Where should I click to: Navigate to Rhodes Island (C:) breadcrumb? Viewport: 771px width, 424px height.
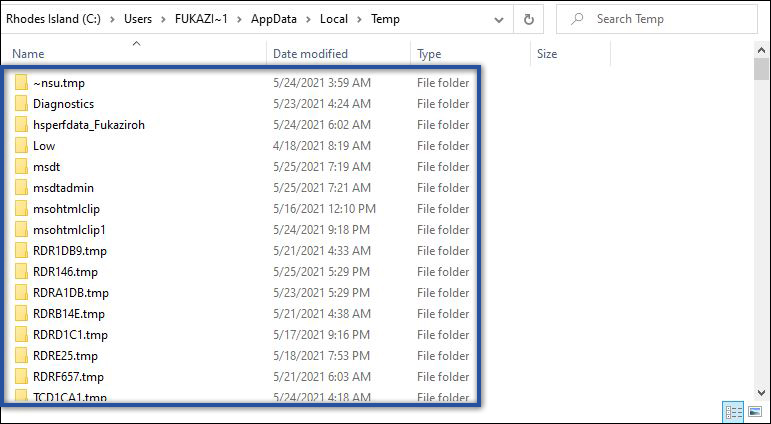(54, 19)
